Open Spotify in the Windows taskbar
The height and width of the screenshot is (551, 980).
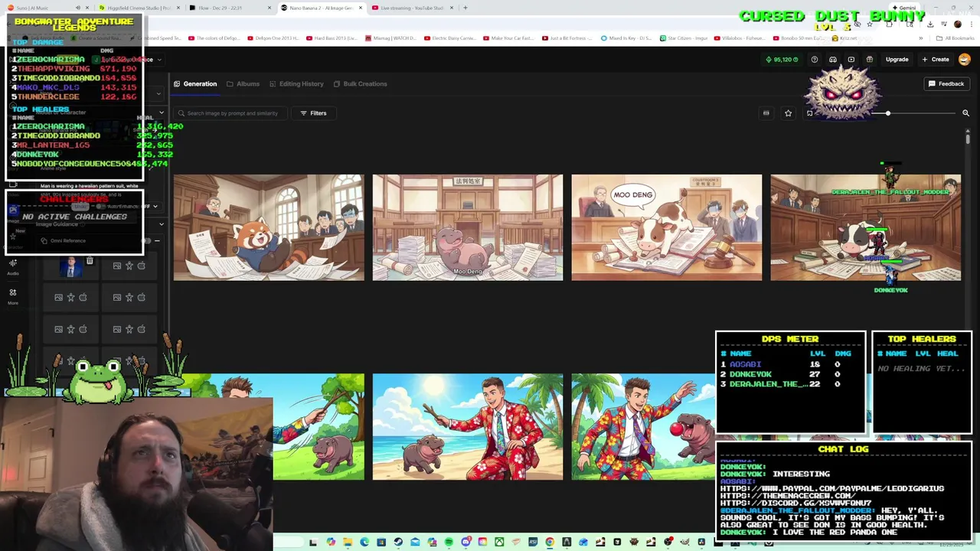coord(449,543)
